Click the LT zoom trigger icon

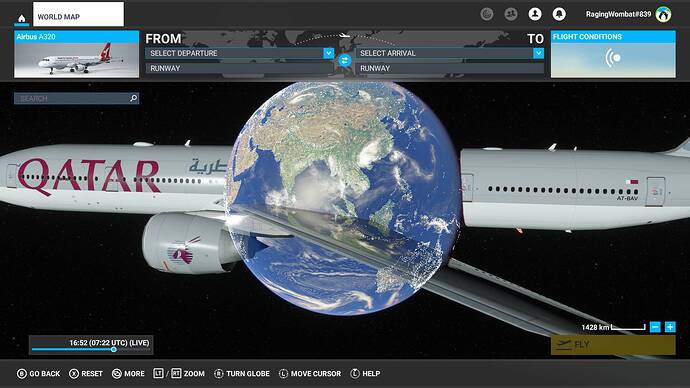[158, 373]
